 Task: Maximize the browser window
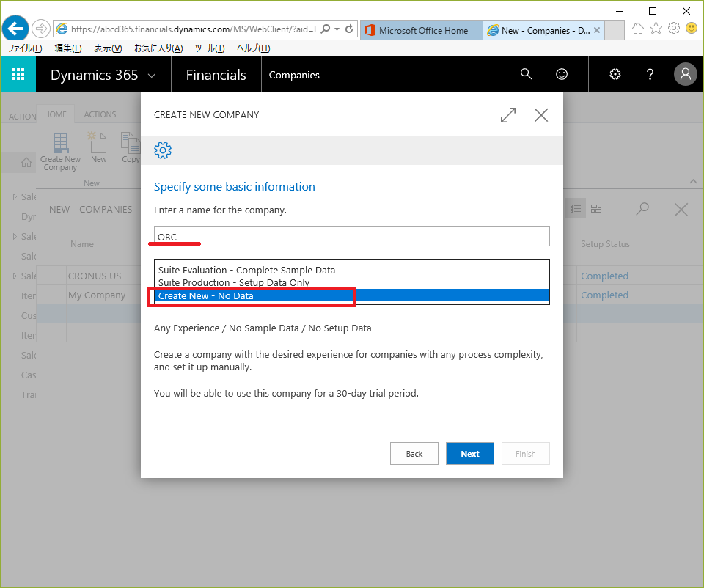pyautogui.click(x=653, y=11)
